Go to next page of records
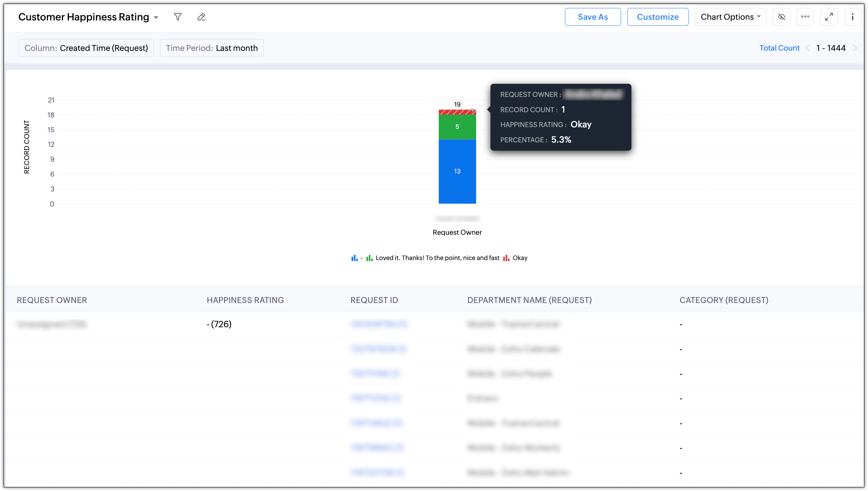The image size is (868, 491). point(855,48)
